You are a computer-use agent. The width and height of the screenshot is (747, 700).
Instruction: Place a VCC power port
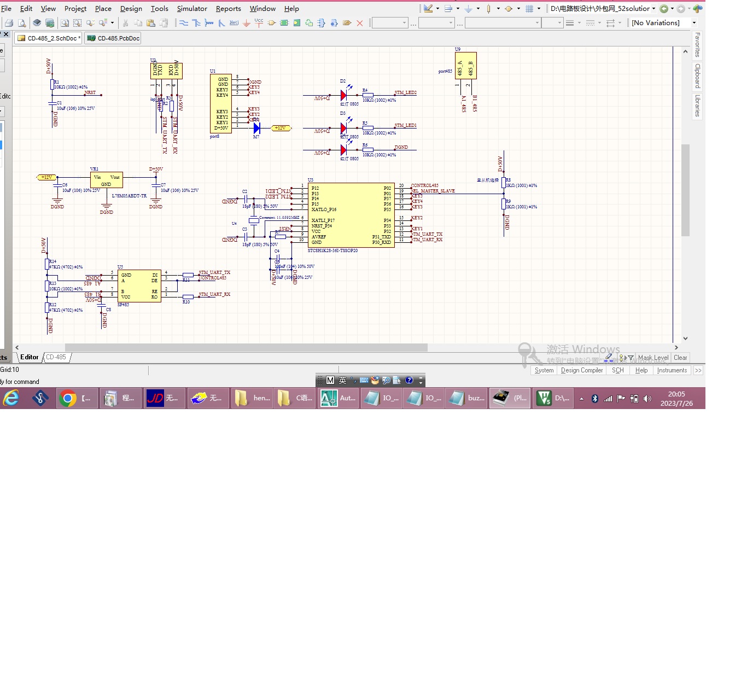pyautogui.click(x=259, y=23)
